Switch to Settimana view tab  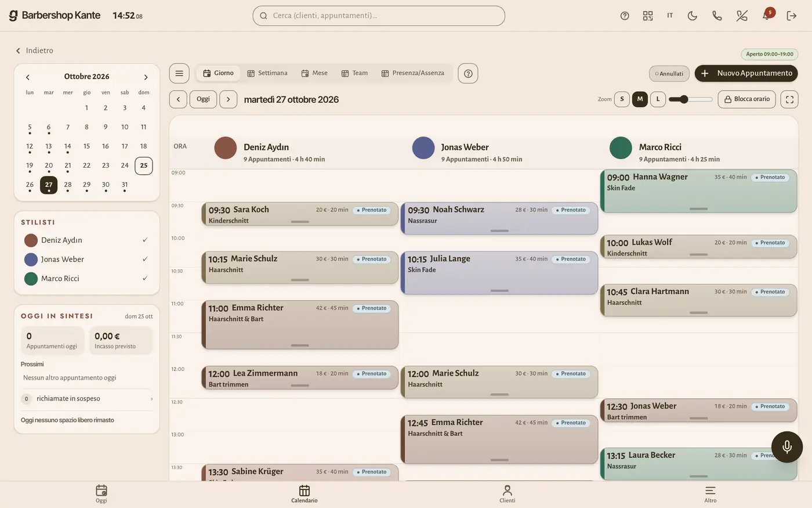click(x=267, y=73)
